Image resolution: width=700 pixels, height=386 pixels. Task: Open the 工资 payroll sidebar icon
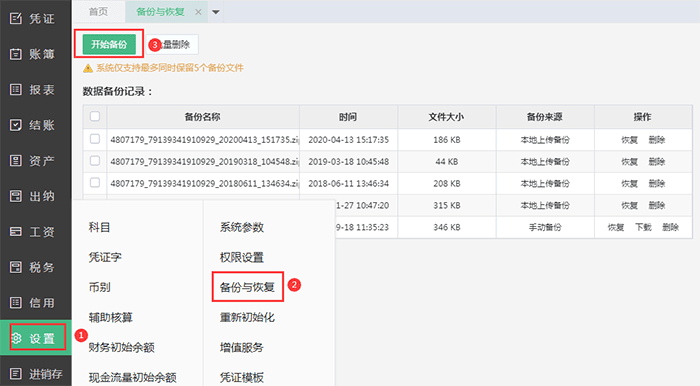(16, 232)
